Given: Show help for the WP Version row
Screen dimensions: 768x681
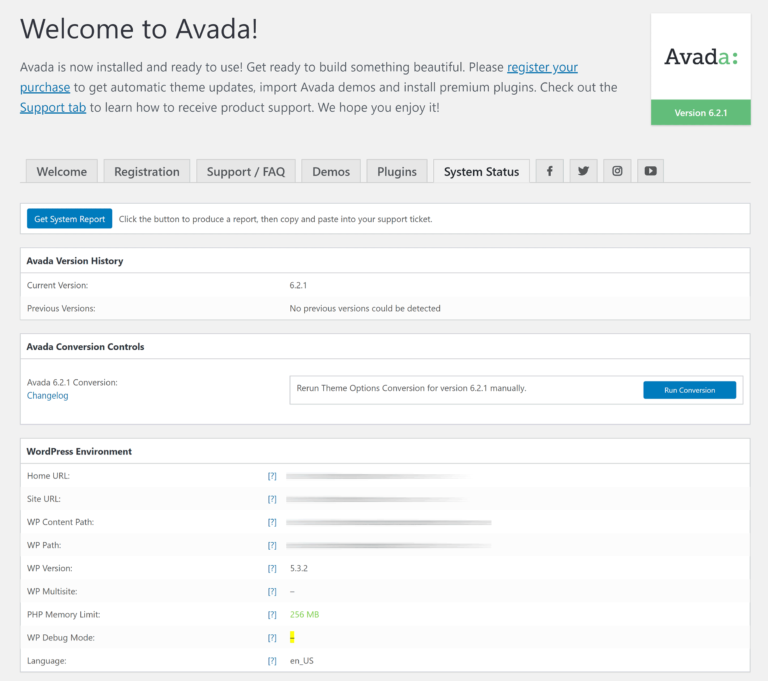Looking at the screenshot, I should (272, 568).
